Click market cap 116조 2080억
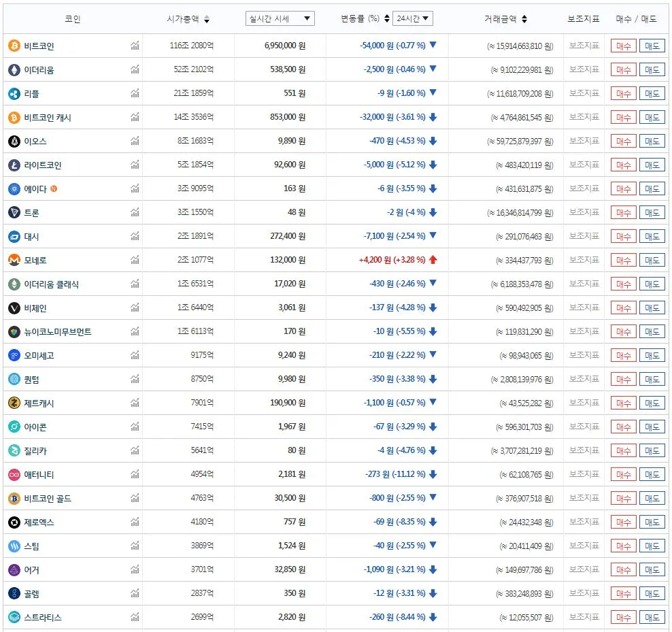Viewport: 672px width, 632px height. 192,46
